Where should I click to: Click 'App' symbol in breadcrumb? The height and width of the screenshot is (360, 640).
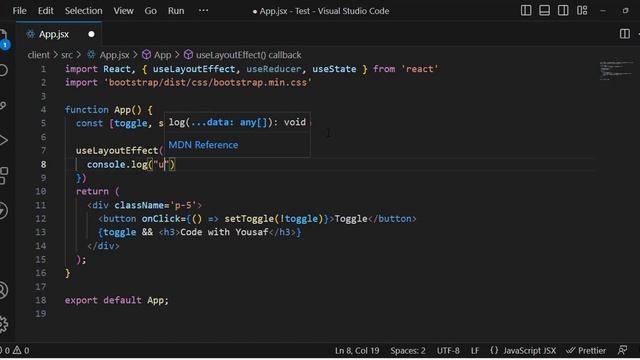coord(162,55)
